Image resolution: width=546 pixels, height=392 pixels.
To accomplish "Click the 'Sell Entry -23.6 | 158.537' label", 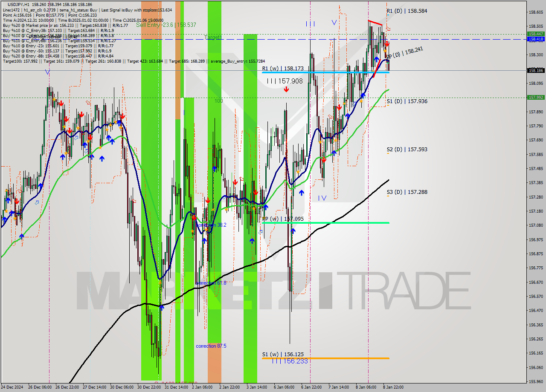I will click(166, 25).
